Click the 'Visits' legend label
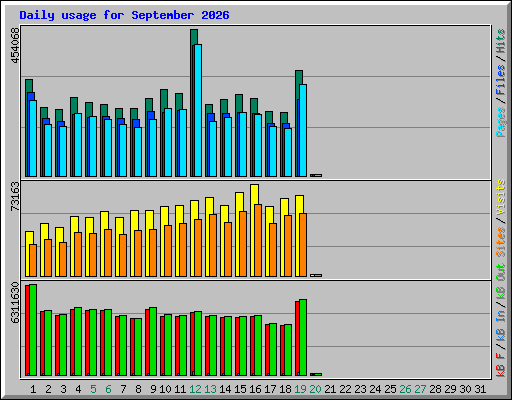The image size is (512, 400). [x=501, y=197]
